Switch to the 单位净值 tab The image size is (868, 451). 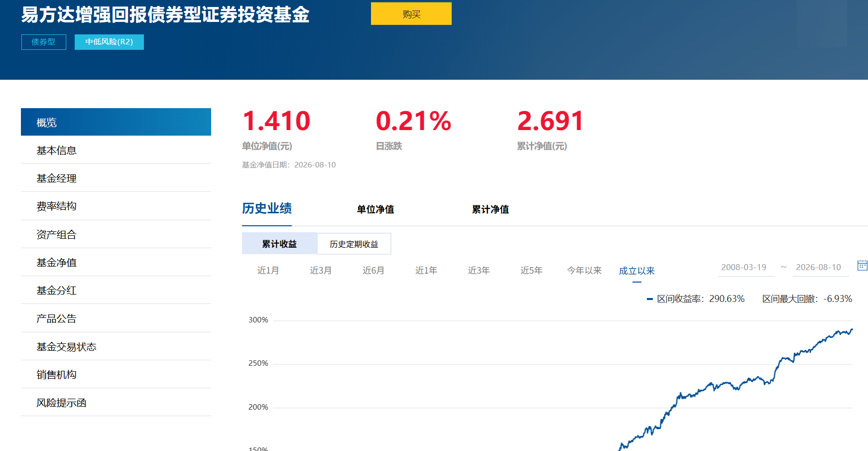375,209
